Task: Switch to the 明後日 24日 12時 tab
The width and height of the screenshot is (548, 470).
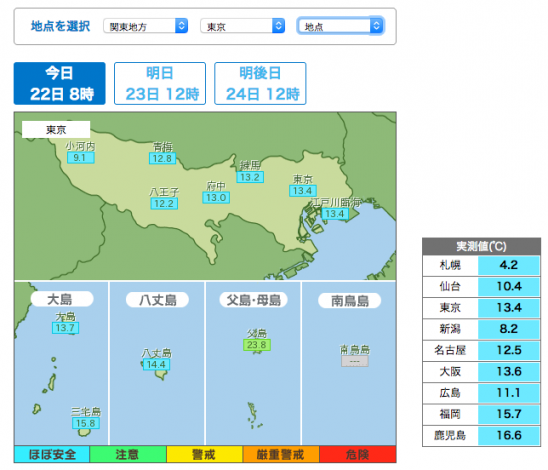Action: [x=260, y=84]
